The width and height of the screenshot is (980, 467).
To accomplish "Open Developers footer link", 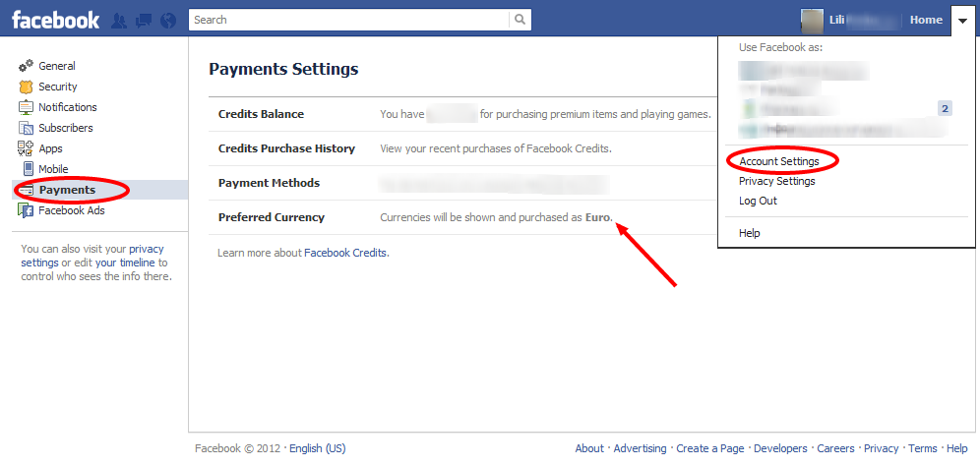I will pos(780,448).
